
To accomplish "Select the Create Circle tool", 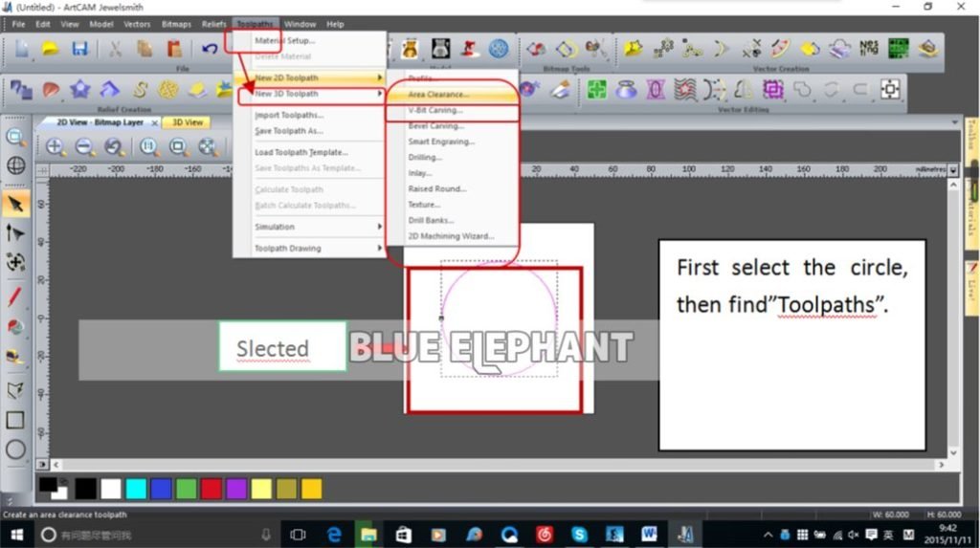I will click(x=15, y=449).
